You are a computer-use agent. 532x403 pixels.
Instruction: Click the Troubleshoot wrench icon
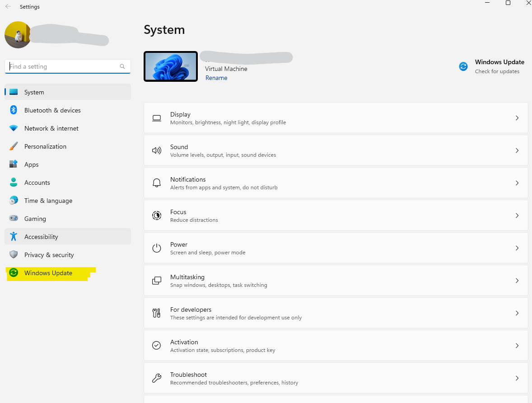[157, 378]
